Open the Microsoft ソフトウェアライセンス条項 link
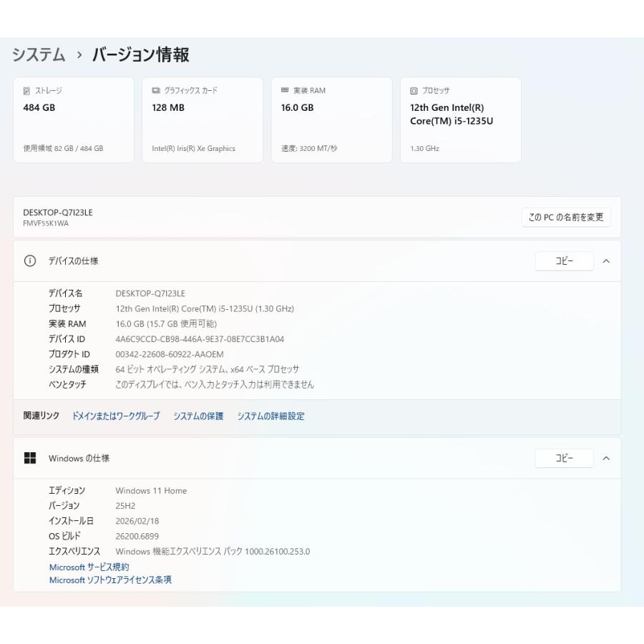644x644 pixels. 110,580
